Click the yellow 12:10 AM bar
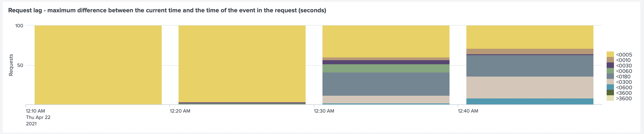 tap(98, 65)
